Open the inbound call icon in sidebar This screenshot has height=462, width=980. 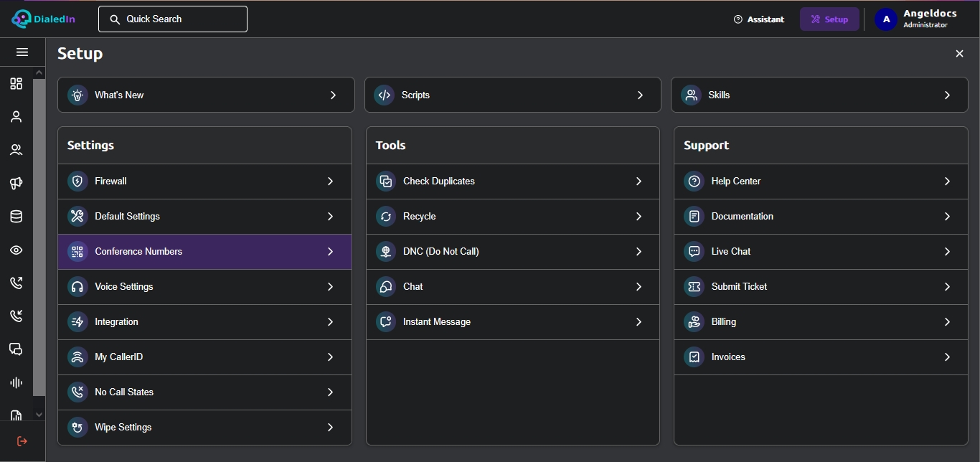pos(16,316)
